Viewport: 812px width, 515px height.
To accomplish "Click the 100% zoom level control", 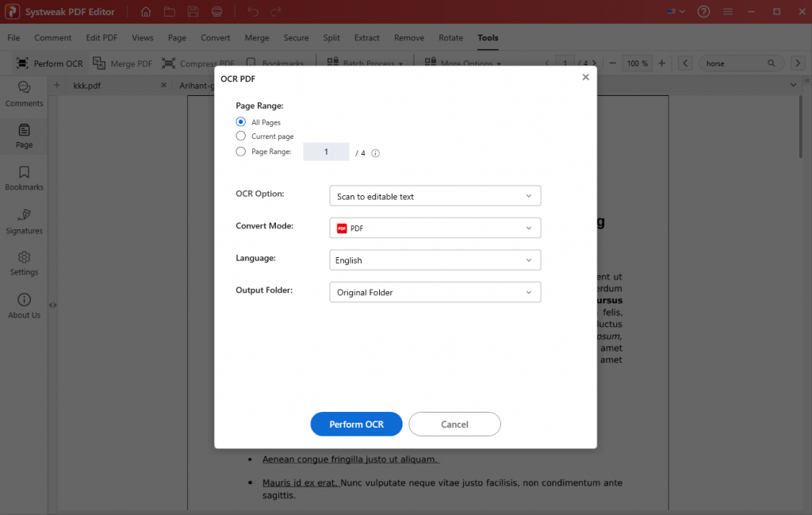I will (637, 63).
